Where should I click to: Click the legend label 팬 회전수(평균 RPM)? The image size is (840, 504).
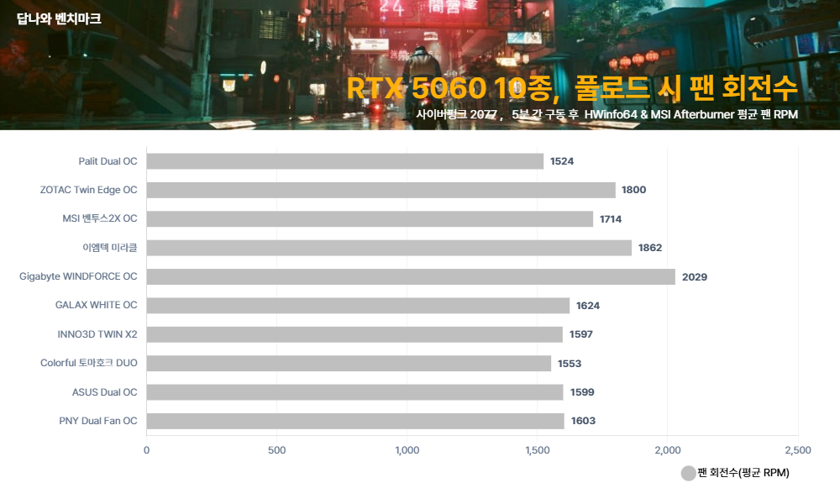[743, 474]
